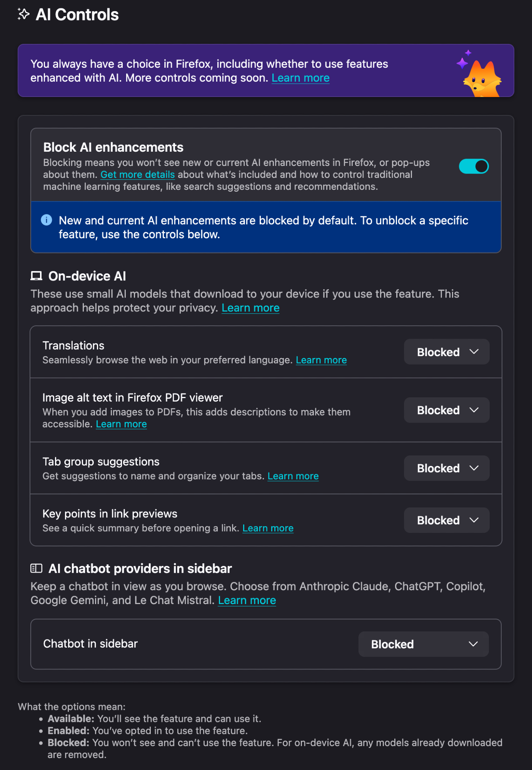This screenshot has height=770, width=532.
Task: Click the AI Controls sparkle icon
Action: pyautogui.click(x=23, y=14)
